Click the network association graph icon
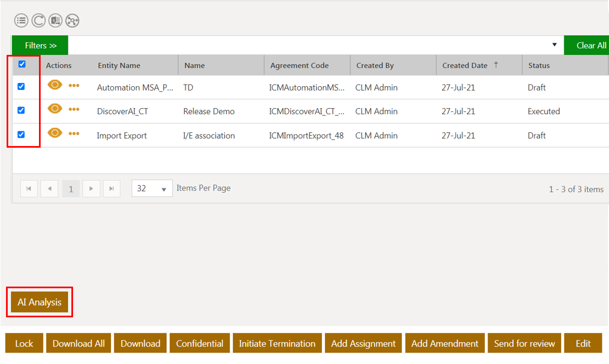Image resolution: width=609 pixels, height=364 pixels. [x=72, y=21]
